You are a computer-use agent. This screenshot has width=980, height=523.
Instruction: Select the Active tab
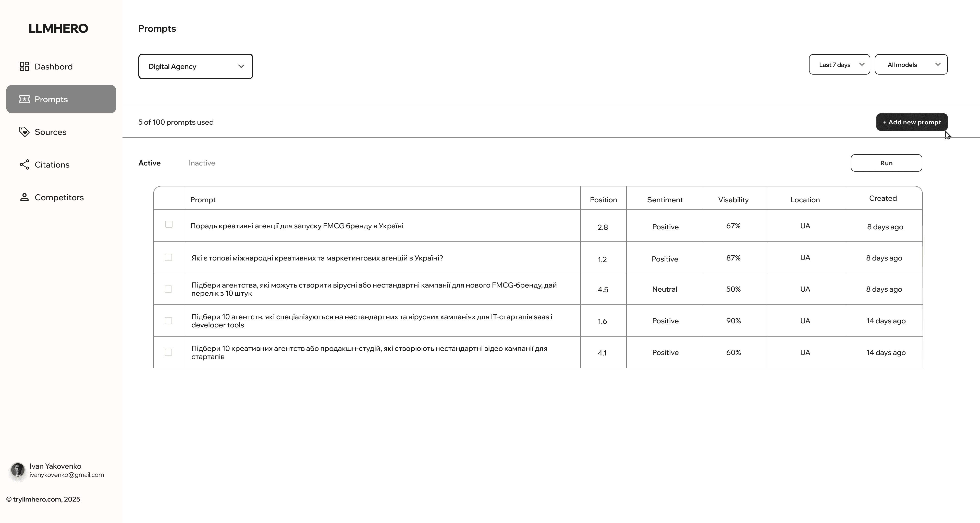(150, 163)
